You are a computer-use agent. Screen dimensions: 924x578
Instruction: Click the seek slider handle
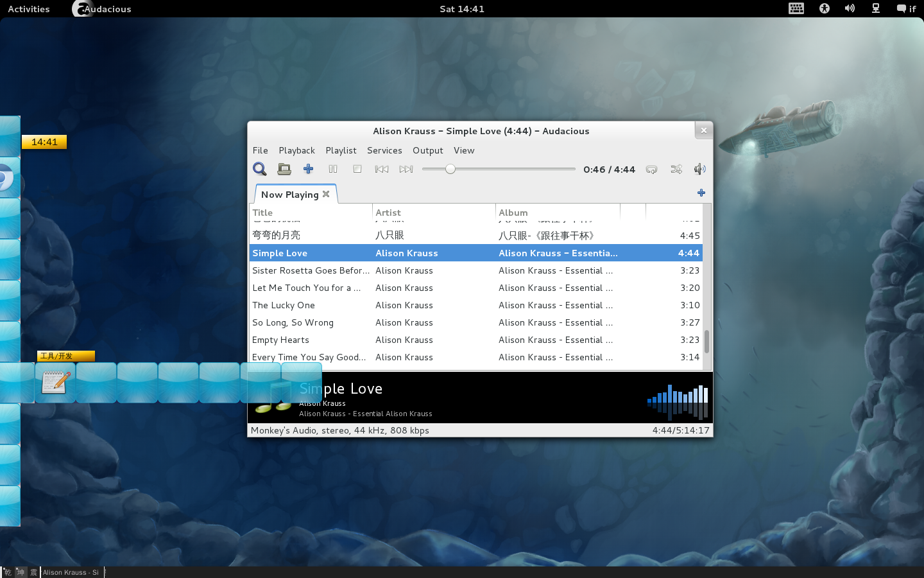click(x=450, y=169)
